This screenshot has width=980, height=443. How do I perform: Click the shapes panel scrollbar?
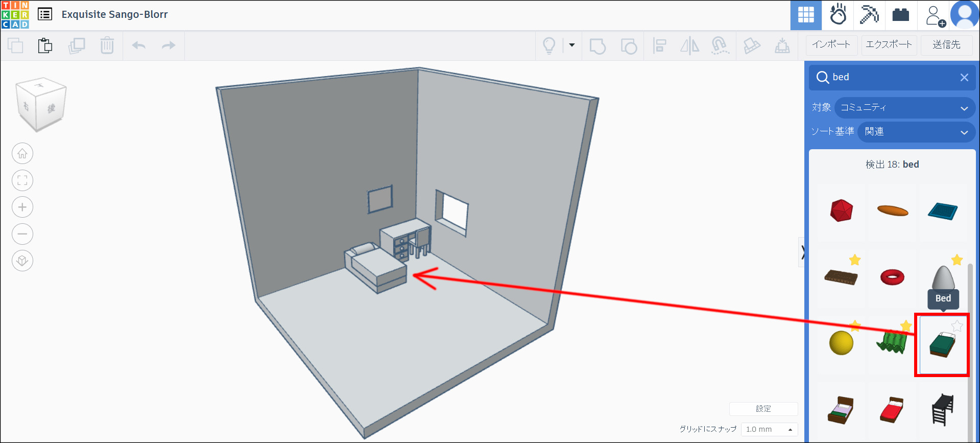click(970, 353)
